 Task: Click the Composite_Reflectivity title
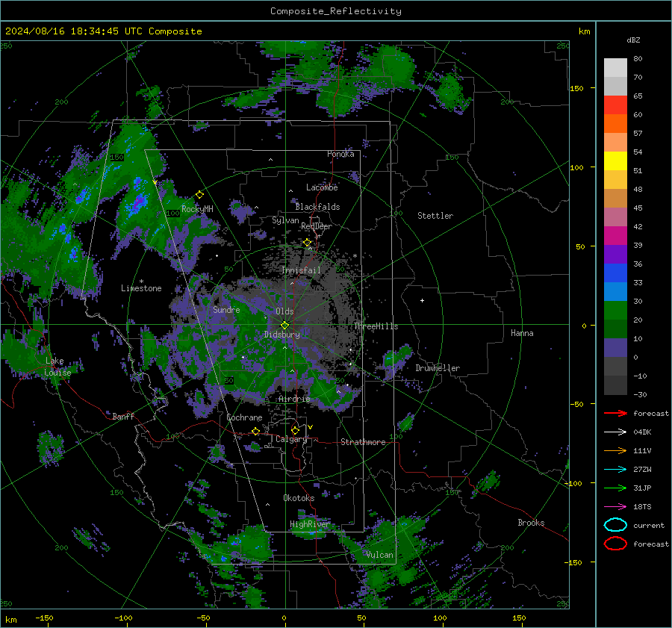(x=336, y=11)
